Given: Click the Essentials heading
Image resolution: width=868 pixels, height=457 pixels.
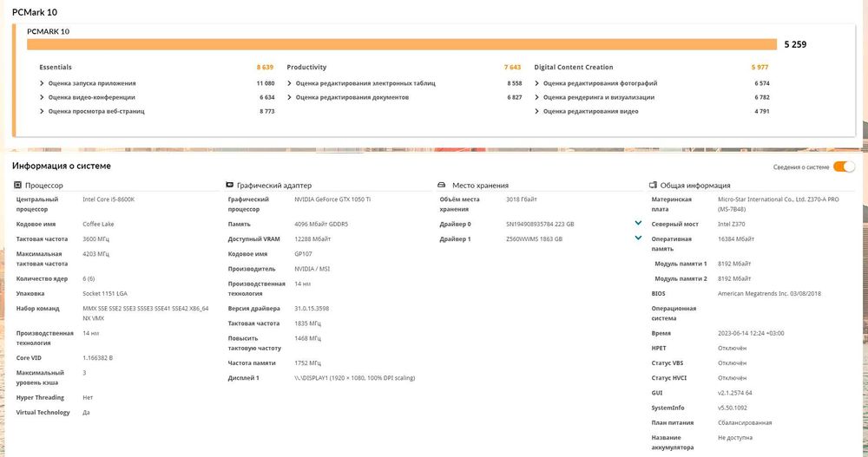Looking at the screenshot, I should click(56, 67).
